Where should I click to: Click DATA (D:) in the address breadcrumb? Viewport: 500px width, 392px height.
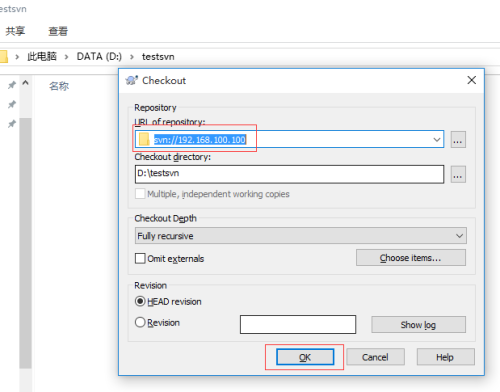coord(99,57)
